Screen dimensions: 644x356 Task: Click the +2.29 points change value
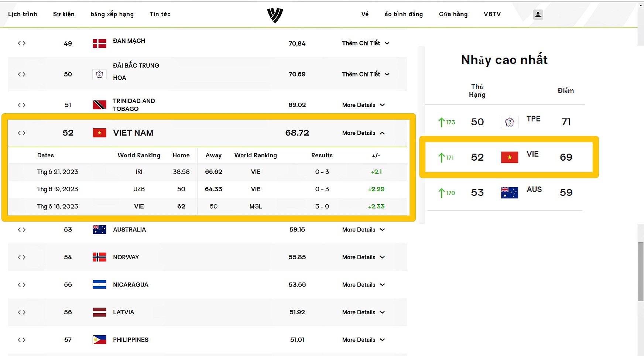376,189
